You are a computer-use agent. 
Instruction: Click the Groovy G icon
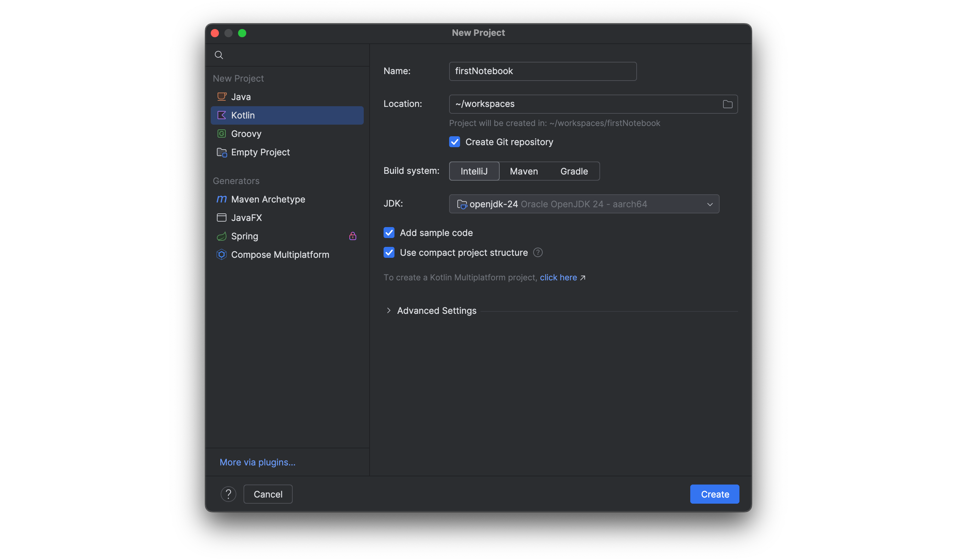point(221,134)
